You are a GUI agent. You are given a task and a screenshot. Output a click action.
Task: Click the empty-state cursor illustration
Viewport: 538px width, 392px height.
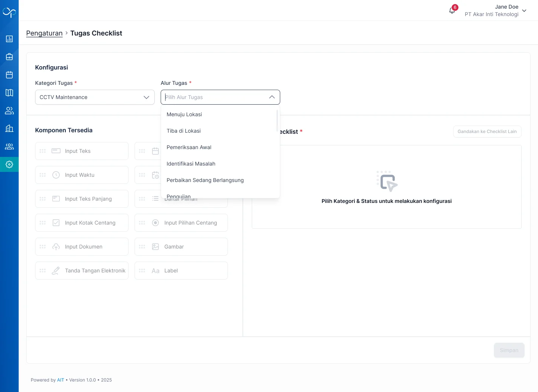pyautogui.click(x=387, y=181)
